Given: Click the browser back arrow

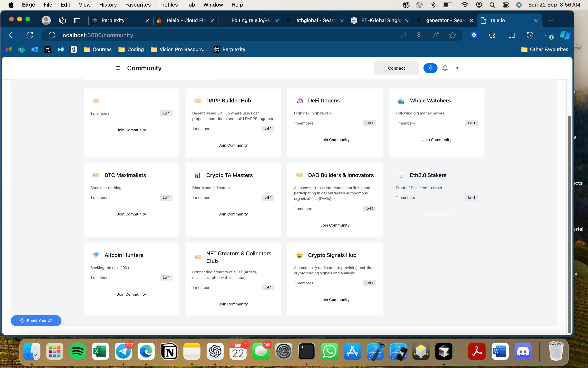Looking at the screenshot, I should coord(12,35).
